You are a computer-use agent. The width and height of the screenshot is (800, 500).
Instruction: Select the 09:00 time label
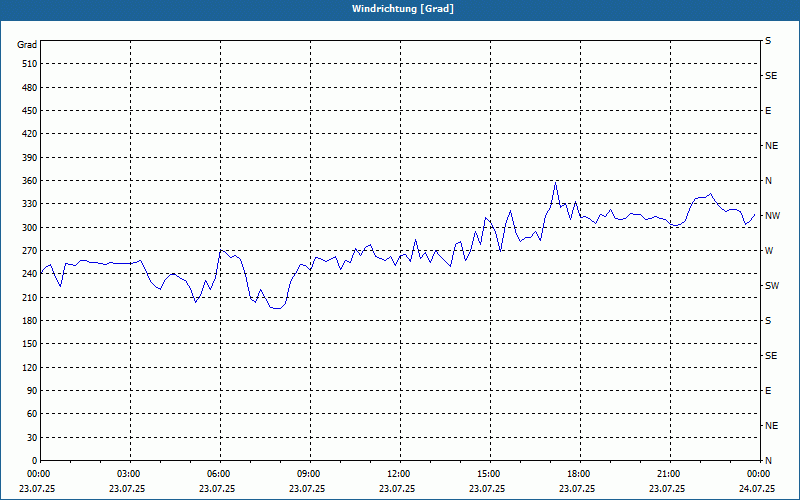[x=307, y=474]
